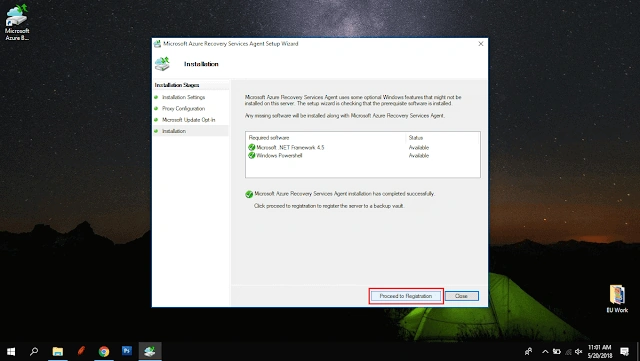Screen dimensions: 640x361
Task: Open the taskbar clock showing 11:01 AM
Action: [600, 351]
